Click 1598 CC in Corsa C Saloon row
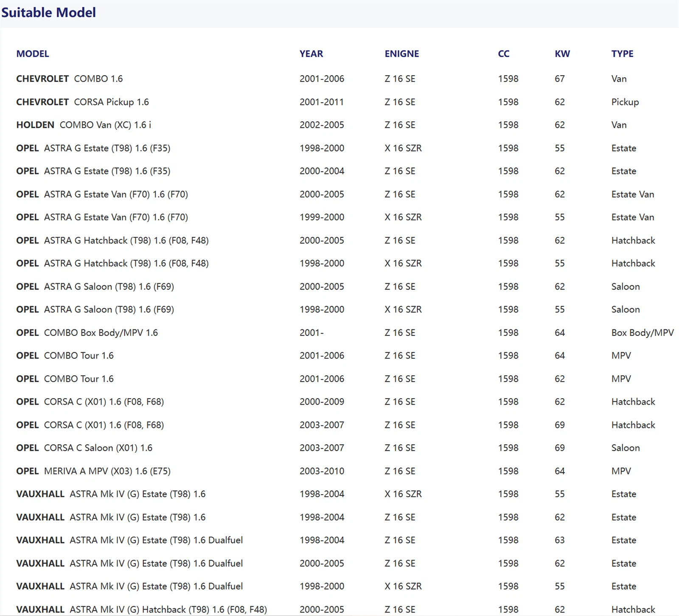Image resolution: width=679 pixels, height=616 pixels. coord(508,448)
